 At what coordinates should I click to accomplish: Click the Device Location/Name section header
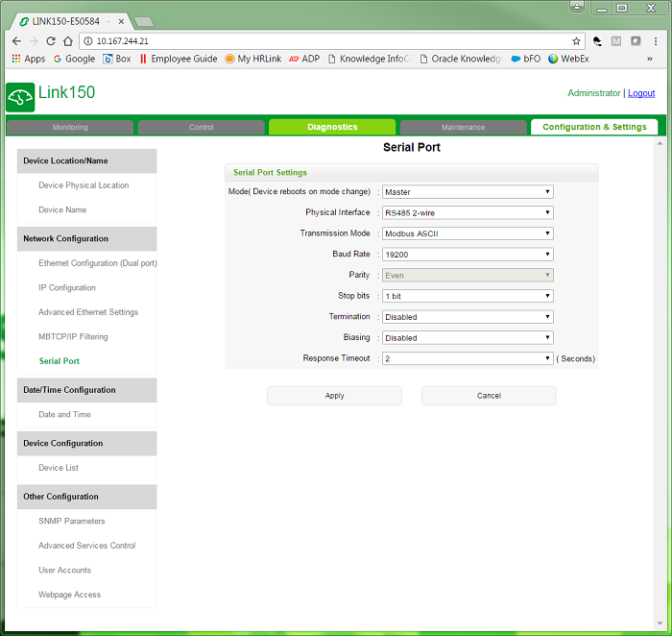tap(87, 160)
